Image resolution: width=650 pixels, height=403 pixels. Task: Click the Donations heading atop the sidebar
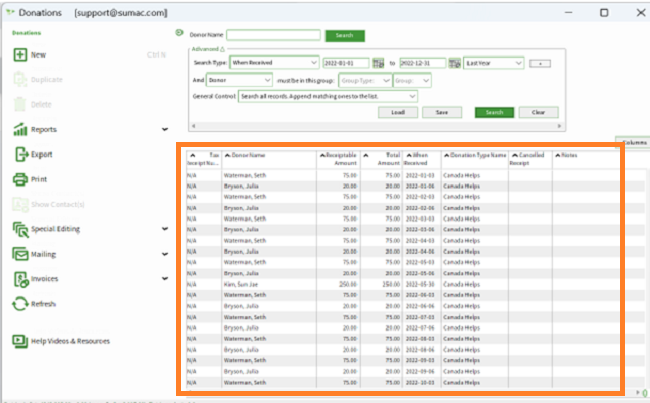27,33
